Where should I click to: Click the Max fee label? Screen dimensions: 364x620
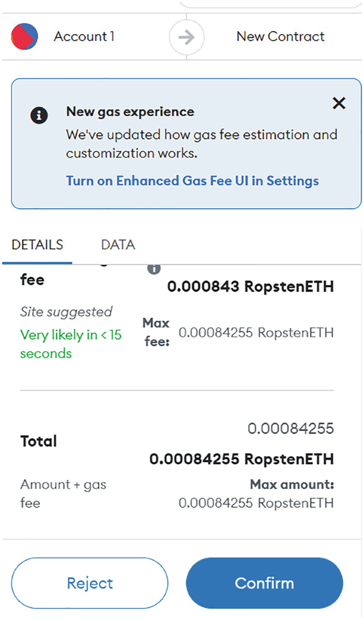156,332
